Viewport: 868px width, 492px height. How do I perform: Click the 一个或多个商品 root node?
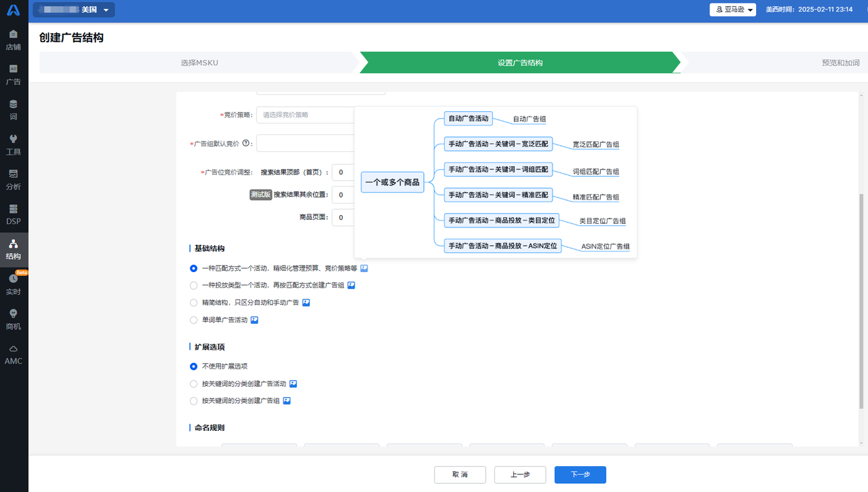(392, 182)
